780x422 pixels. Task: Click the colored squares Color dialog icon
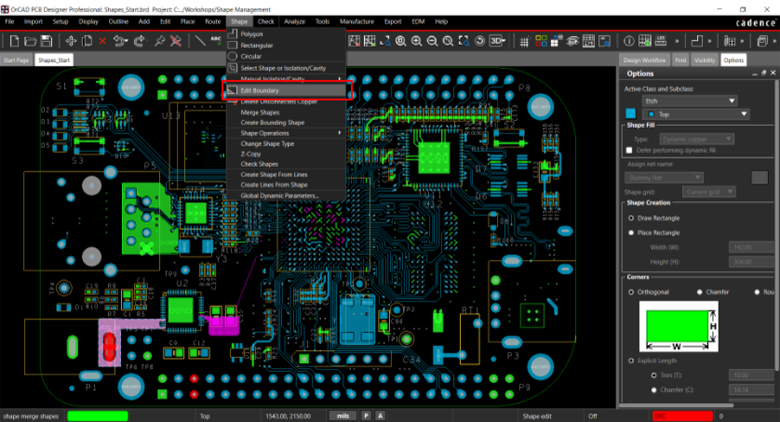(x=541, y=41)
